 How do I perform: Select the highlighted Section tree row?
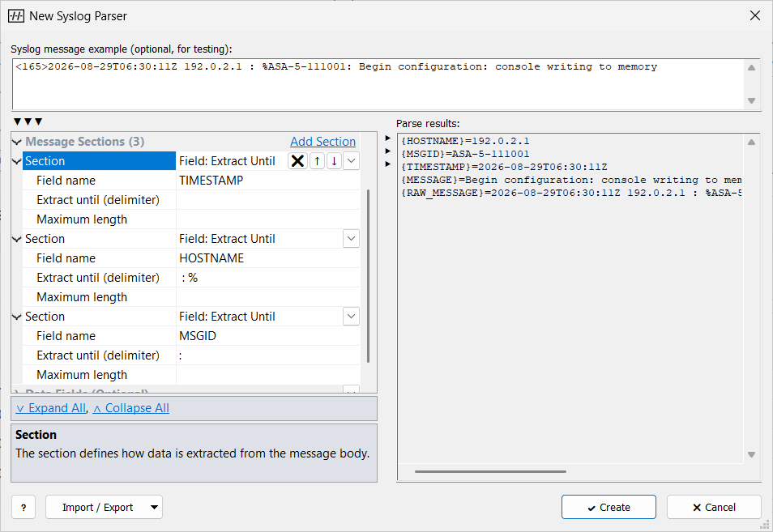pos(99,161)
